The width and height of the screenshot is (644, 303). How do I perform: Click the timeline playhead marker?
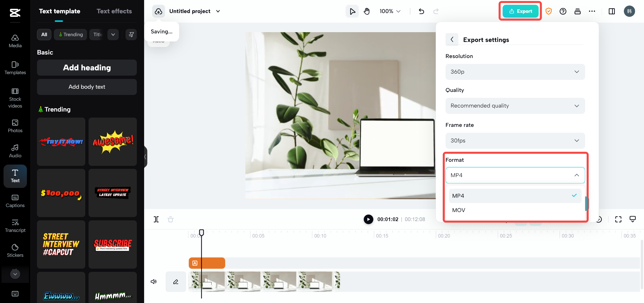(202, 232)
